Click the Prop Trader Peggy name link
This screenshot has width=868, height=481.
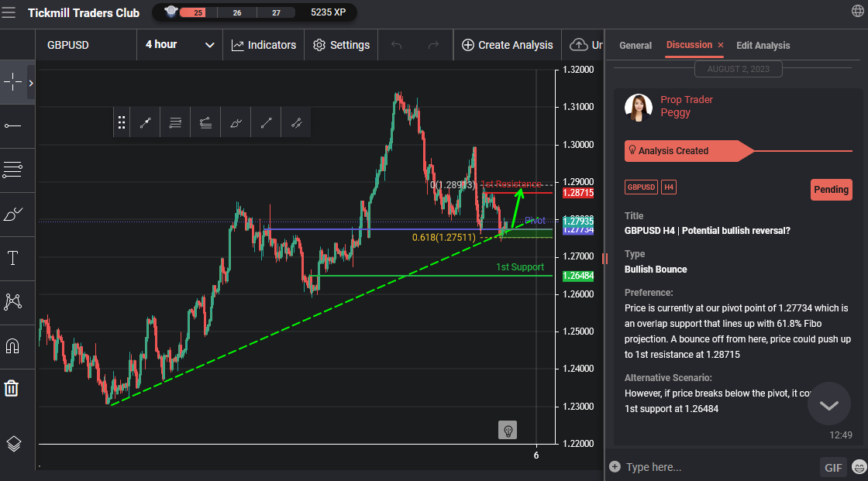686,105
